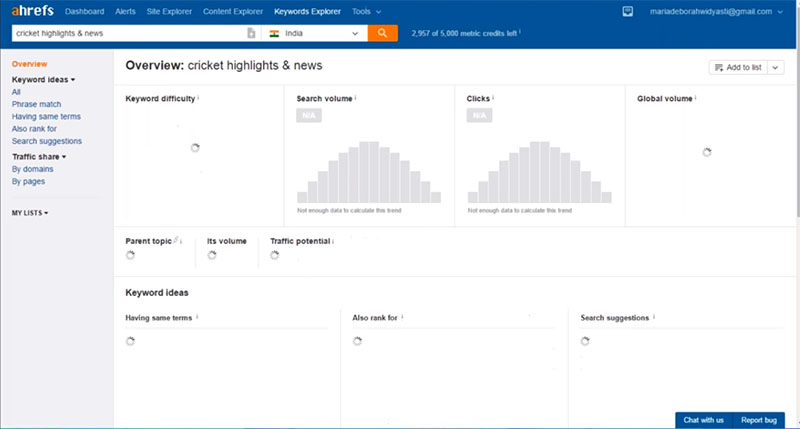Open the notifications monitor icon in header
This screenshot has width=800, height=429.
[627, 12]
